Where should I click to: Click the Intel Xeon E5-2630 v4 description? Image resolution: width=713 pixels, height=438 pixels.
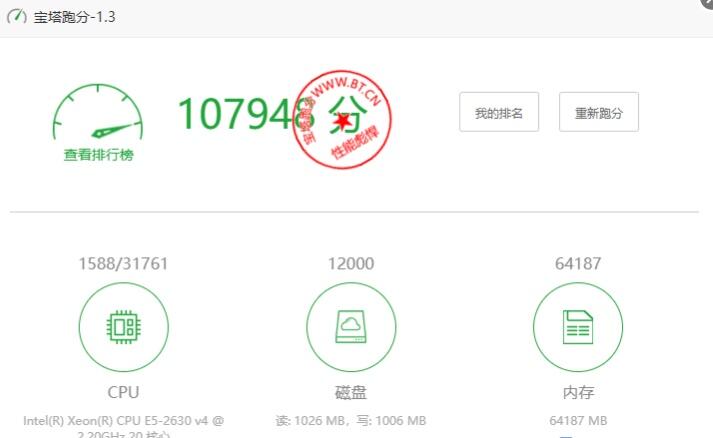tap(124, 427)
